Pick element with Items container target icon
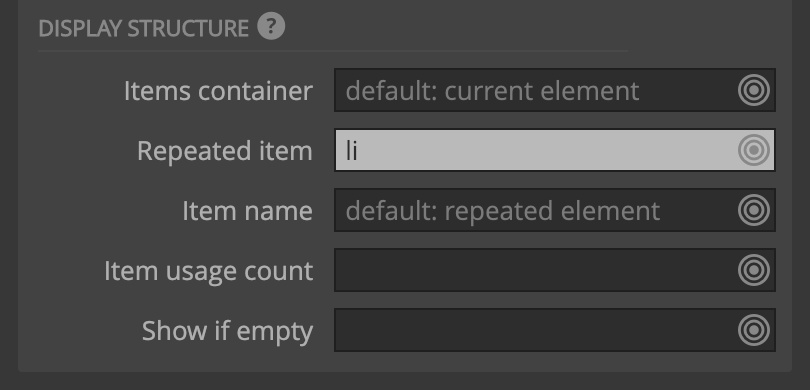 pyautogui.click(x=754, y=90)
